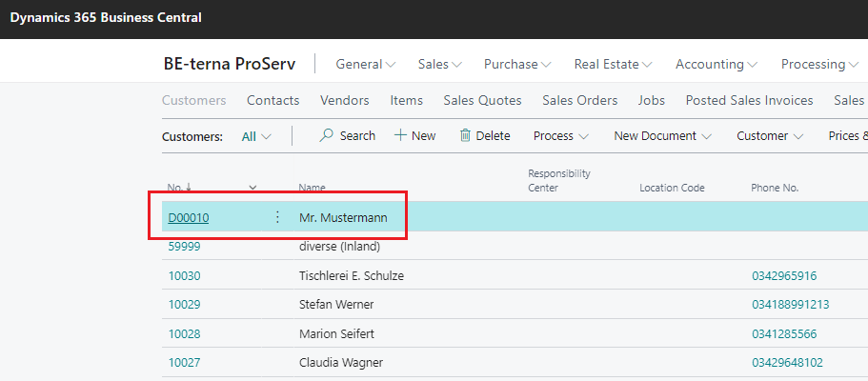Open customer 10027 link
868x381 pixels.
[x=184, y=363]
